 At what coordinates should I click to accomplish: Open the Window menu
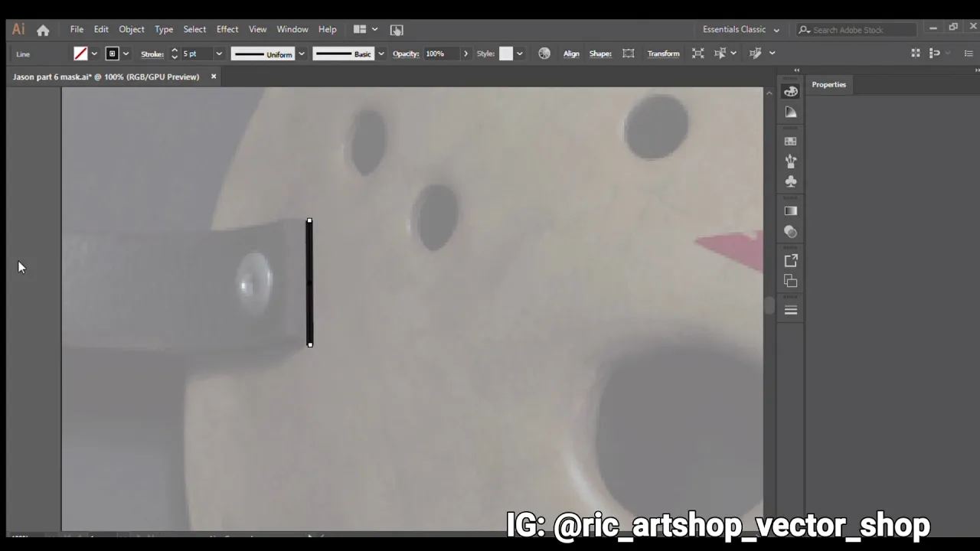coord(292,29)
